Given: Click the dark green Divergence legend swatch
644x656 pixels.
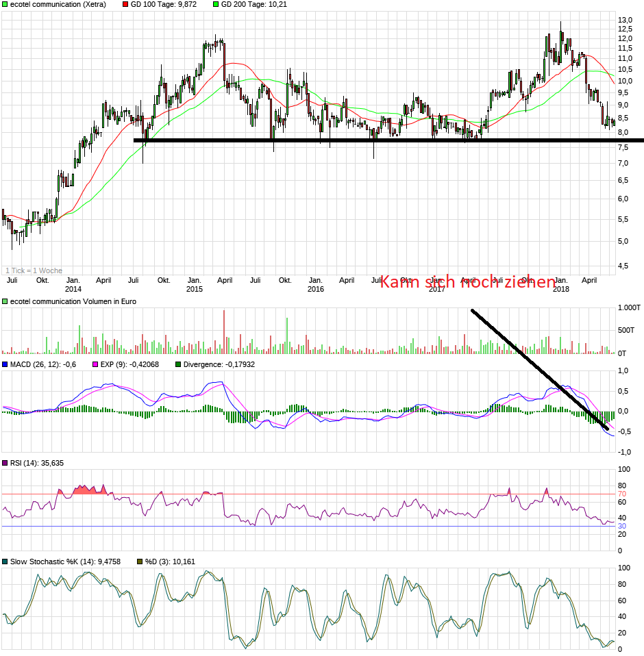Looking at the screenshot, I should [x=179, y=365].
